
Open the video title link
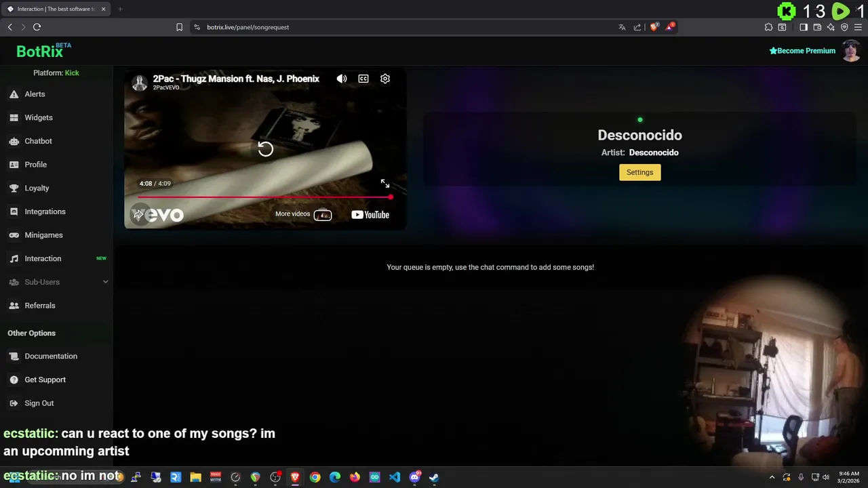(236, 79)
